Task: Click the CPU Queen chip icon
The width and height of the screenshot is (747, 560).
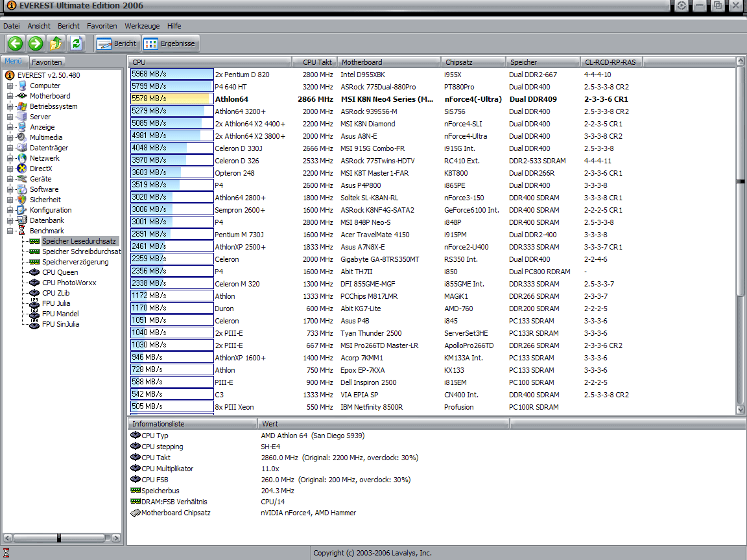Action: (34, 272)
